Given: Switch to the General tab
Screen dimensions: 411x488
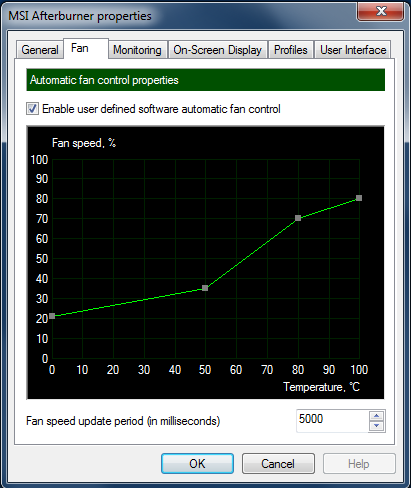Looking at the screenshot, I should pos(40,50).
